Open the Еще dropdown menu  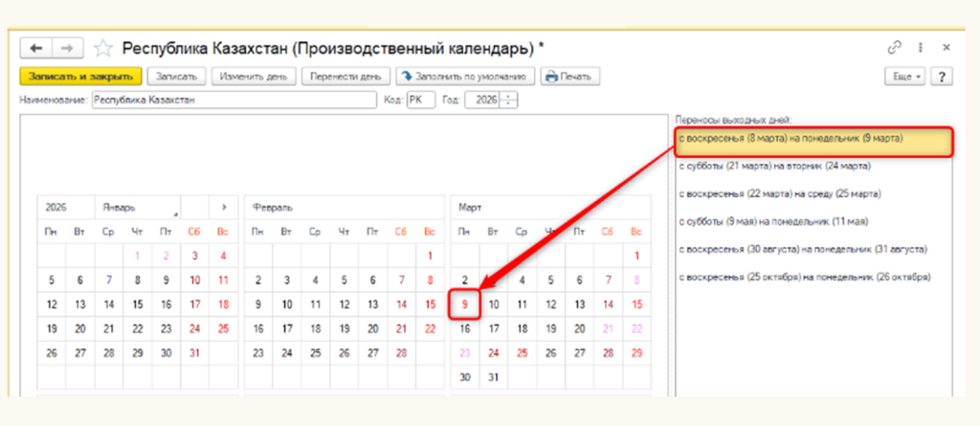[x=907, y=76]
